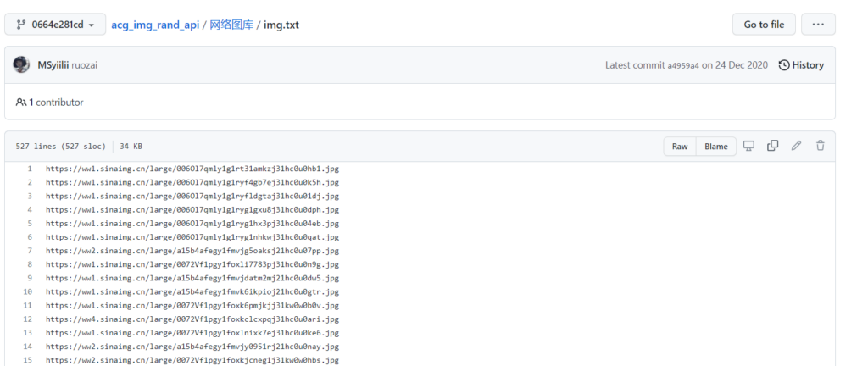Click the URL ending in 0w0b0v.jpg
This screenshot has height=366, width=868.
tap(192, 306)
